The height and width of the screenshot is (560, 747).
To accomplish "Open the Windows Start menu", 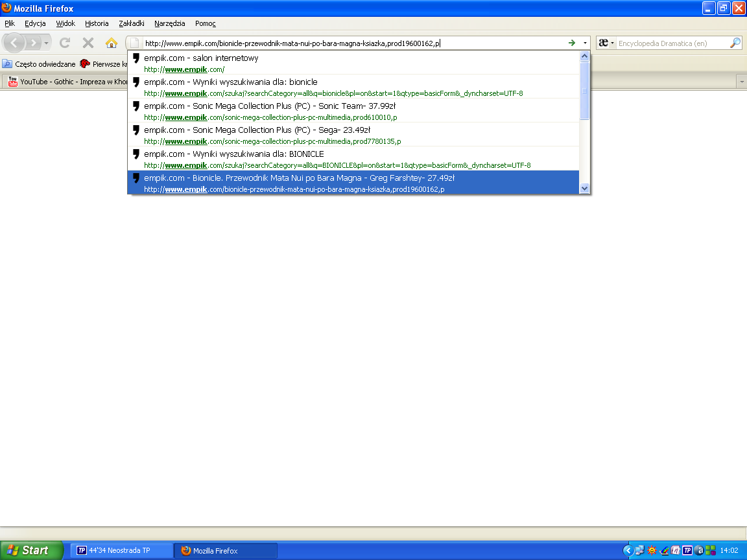I will tap(31, 550).
